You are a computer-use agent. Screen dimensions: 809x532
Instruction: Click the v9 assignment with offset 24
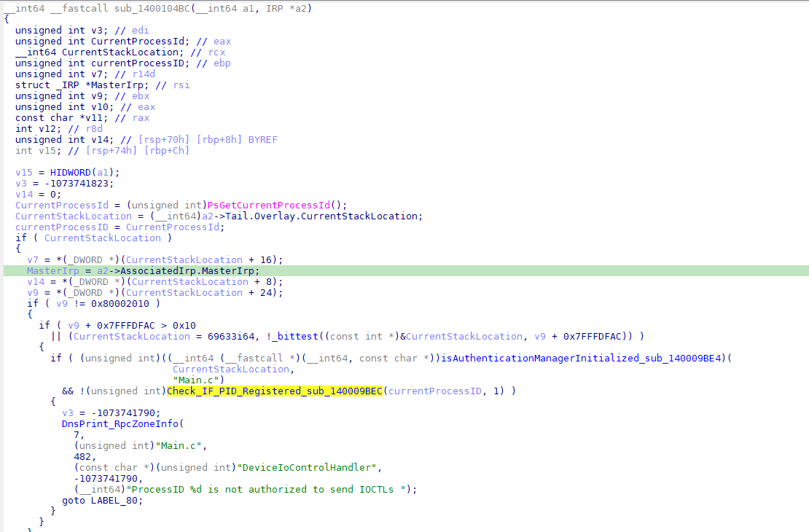point(155,292)
